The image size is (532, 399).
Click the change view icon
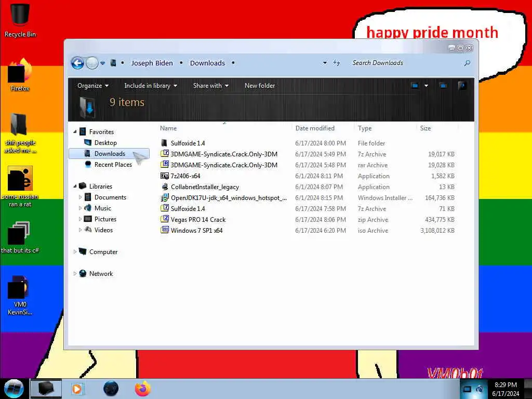point(415,86)
